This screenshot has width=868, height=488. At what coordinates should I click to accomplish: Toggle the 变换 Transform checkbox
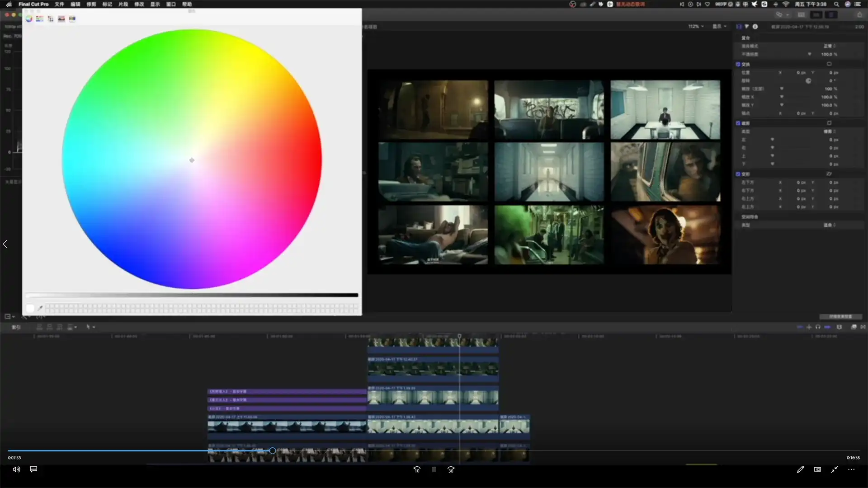point(738,64)
